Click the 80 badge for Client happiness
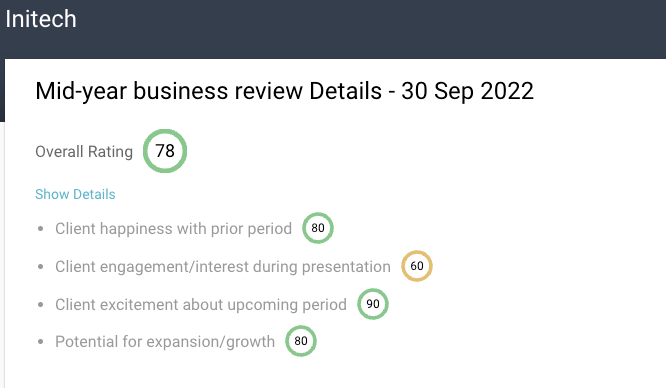The height and width of the screenshot is (388, 666). click(318, 228)
